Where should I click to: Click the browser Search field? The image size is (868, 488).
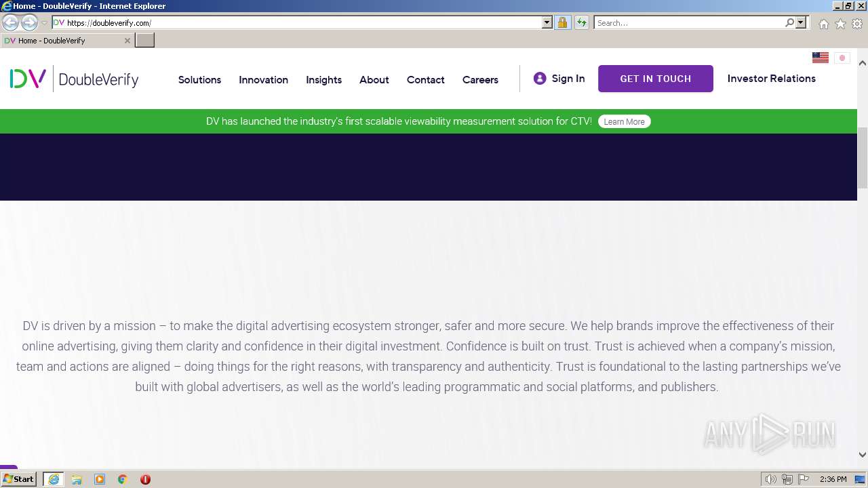pyautogui.click(x=689, y=22)
